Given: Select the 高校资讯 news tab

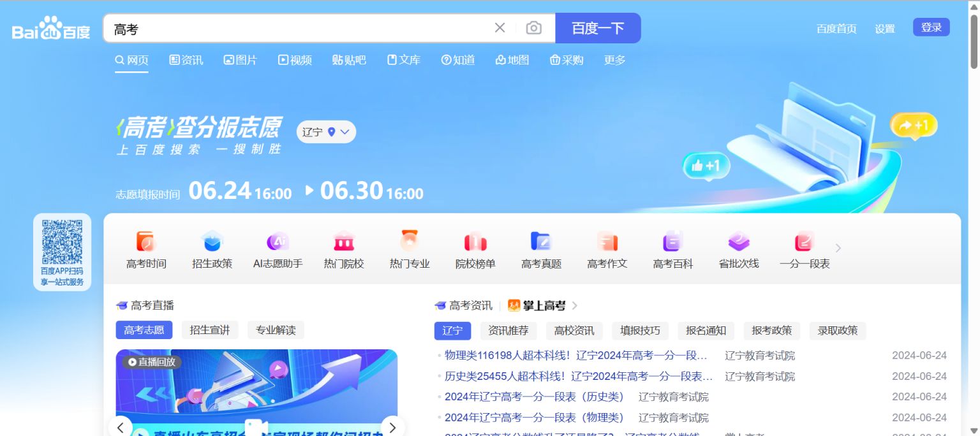Looking at the screenshot, I should (574, 331).
